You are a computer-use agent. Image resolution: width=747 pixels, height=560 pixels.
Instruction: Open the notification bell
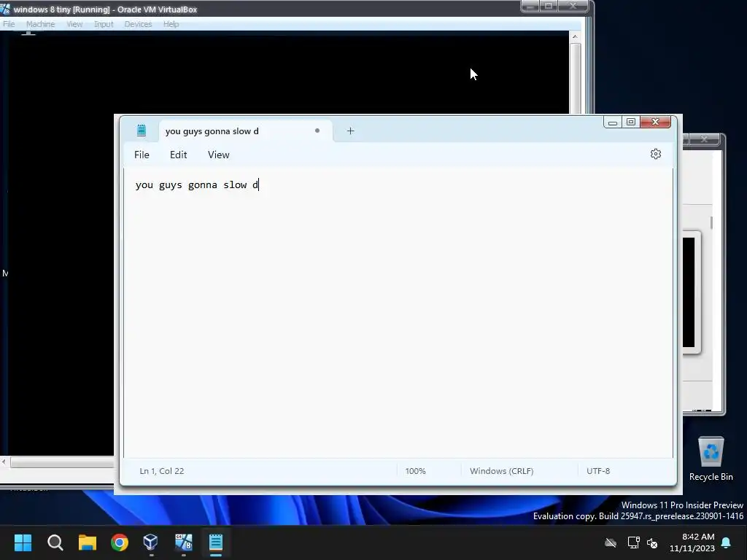[726, 542]
